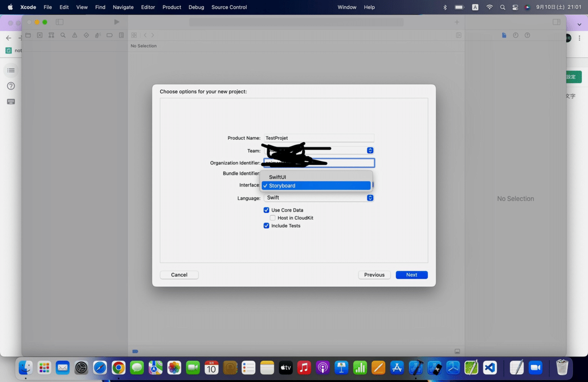
Task: Click the Previous button
Action: tap(374, 275)
